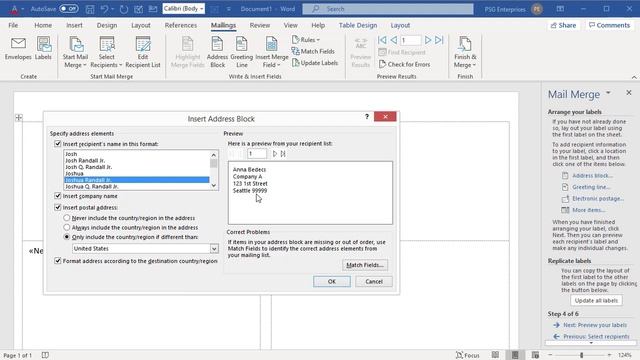Select Always include the country/region

pyautogui.click(x=67, y=227)
